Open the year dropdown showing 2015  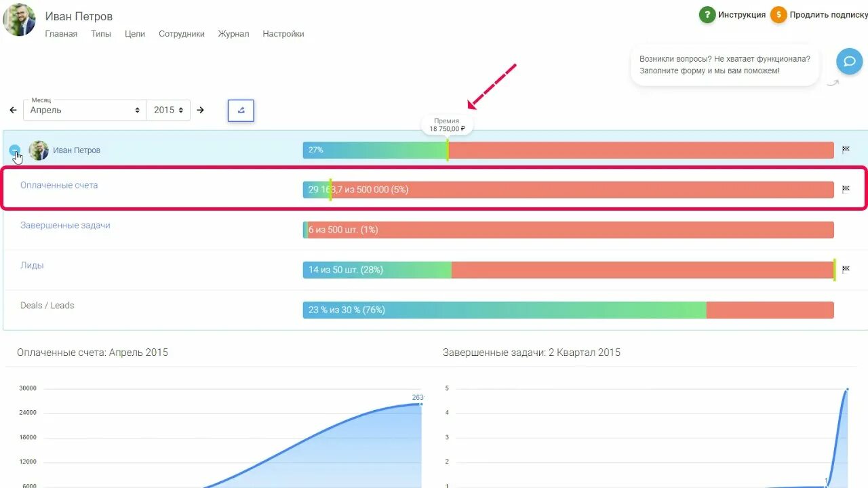pyautogui.click(x=168, y=110)
